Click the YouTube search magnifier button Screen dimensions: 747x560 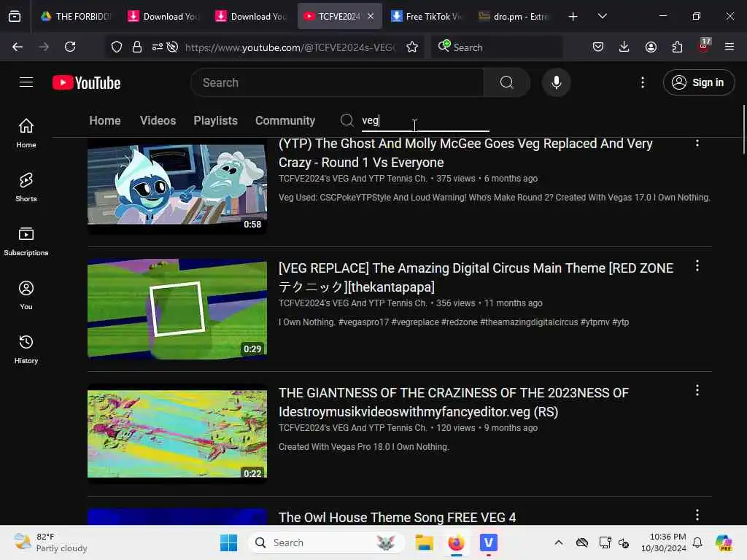click(506, 82)
